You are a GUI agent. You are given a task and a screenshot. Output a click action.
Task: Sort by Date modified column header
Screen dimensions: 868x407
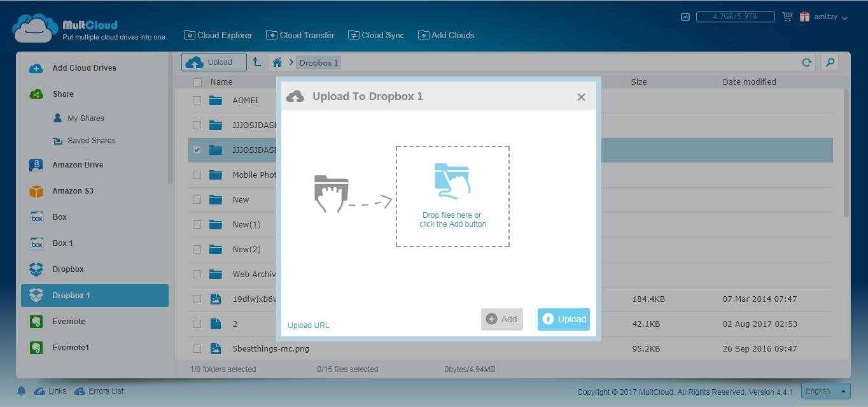coord(749,82)
